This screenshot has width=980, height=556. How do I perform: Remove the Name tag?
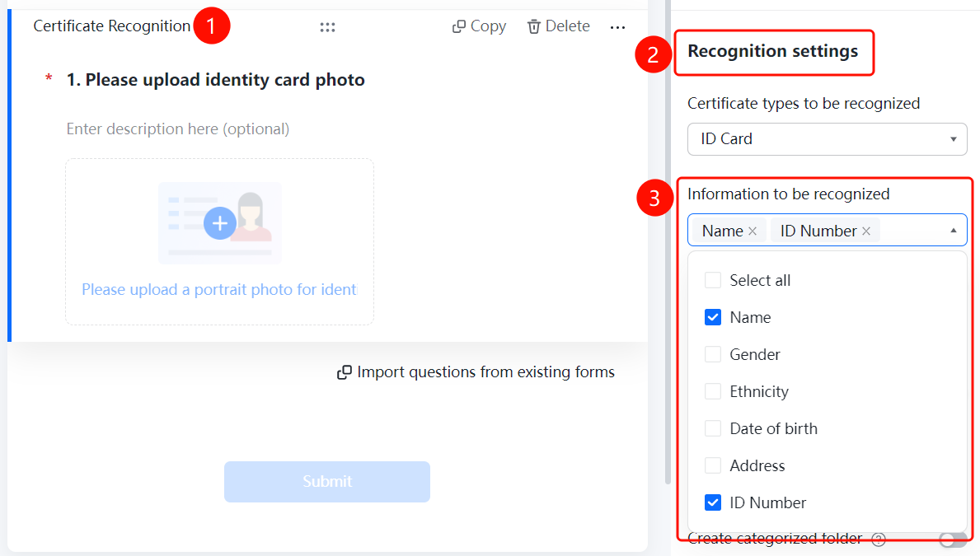[x=753, y=231]
